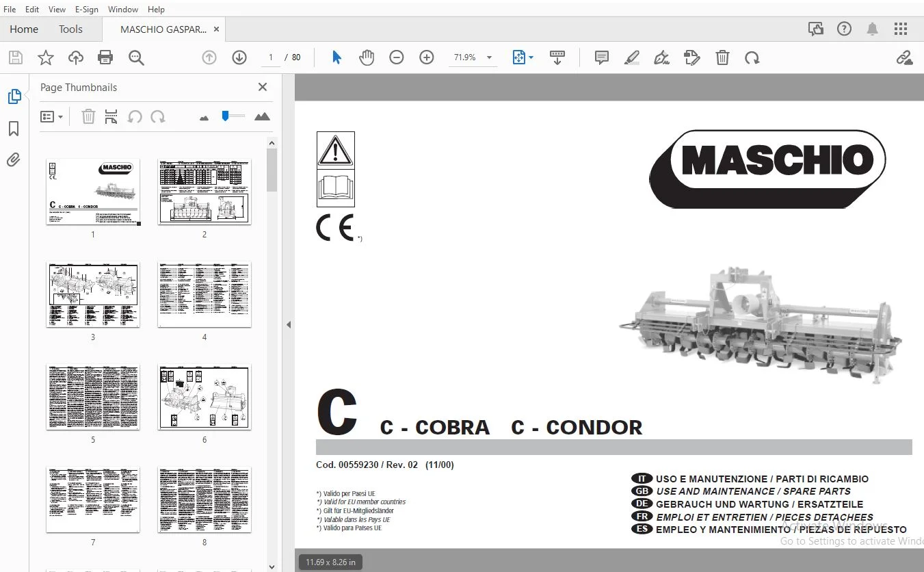
Task: Add a comment sticky note
Action: tap(602, 57)
